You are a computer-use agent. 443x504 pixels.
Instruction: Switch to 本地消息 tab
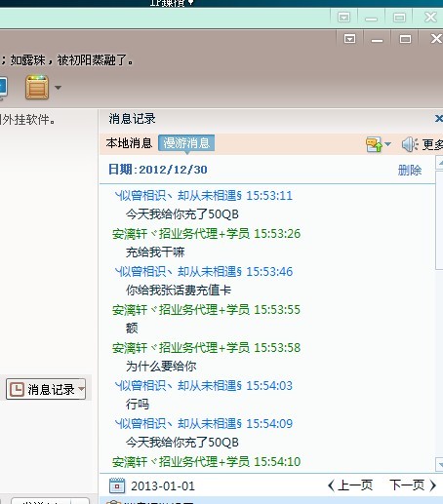129,143
